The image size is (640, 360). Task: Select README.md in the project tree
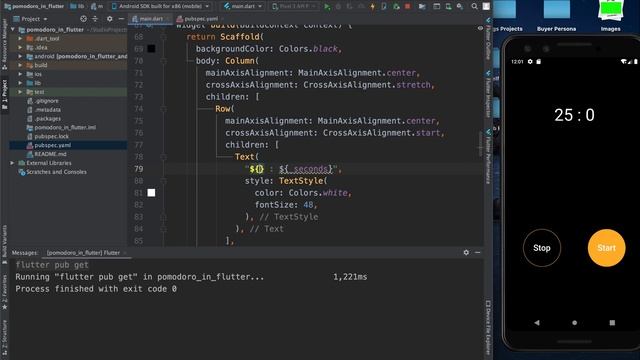[x=47, y=154]
